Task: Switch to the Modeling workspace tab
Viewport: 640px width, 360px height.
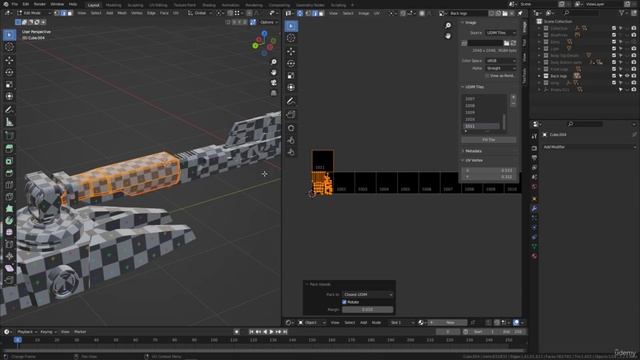Action: click(113, 5)
